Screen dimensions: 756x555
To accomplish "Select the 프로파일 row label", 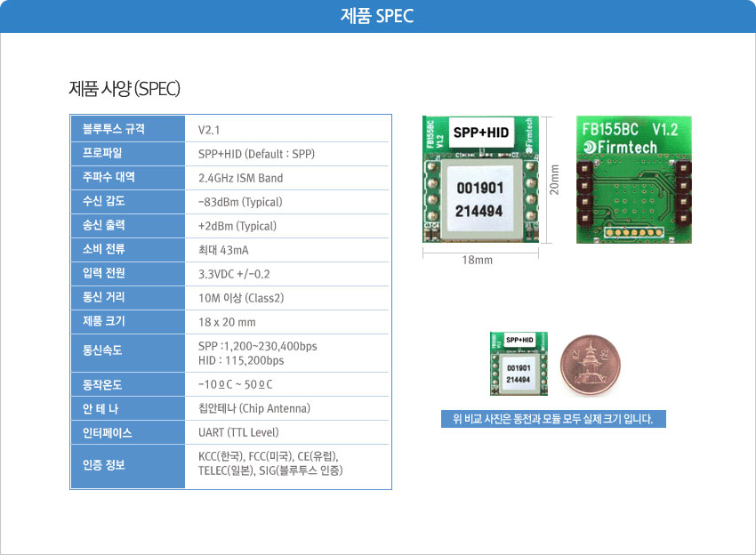I will tap(102, 153).
